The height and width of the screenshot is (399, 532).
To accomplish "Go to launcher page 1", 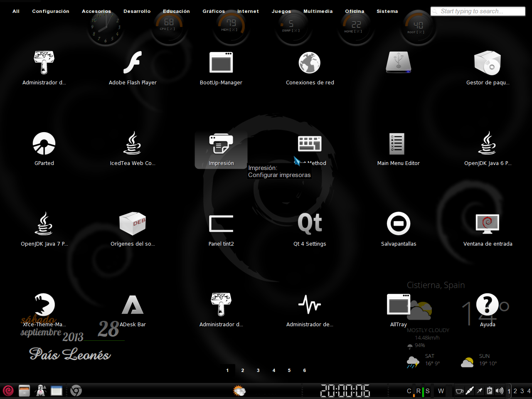I will (227, 370).
